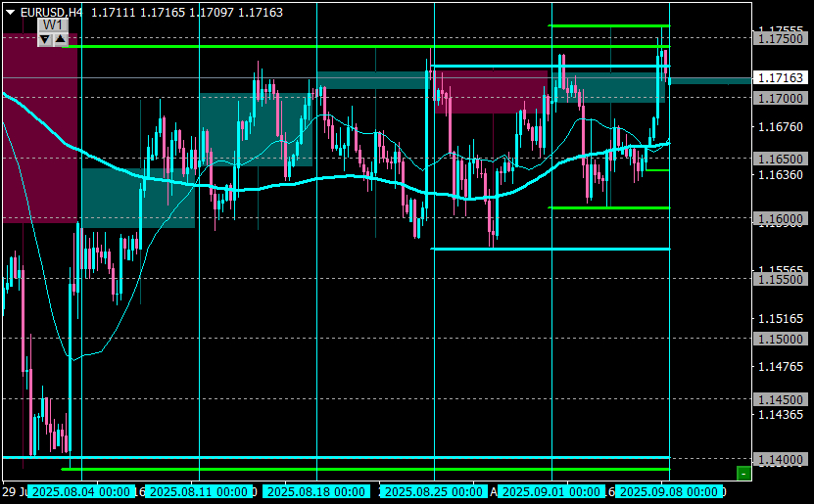Click the 1.14365 price scale value

pyautogui.click(x=781, y=415)
